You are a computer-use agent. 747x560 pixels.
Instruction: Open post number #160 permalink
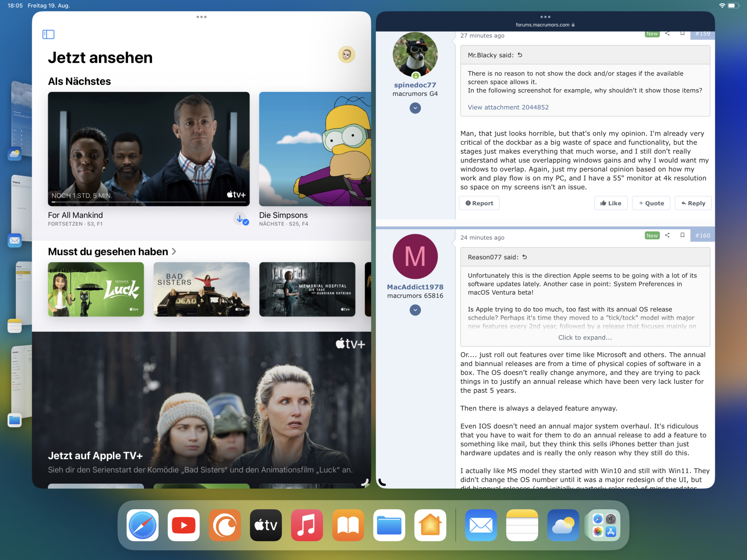703,235
